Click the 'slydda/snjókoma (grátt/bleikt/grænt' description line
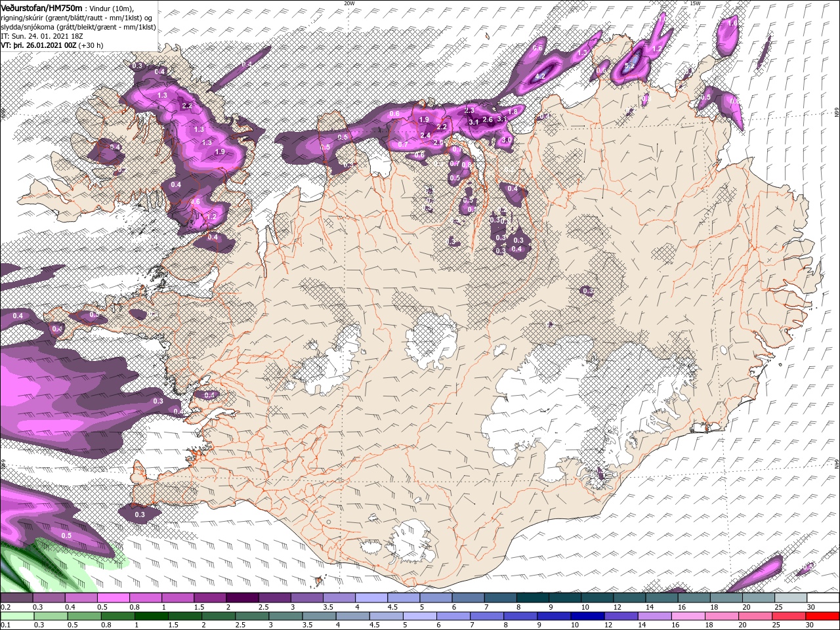 pyautogui.click(x=78, y=28)
